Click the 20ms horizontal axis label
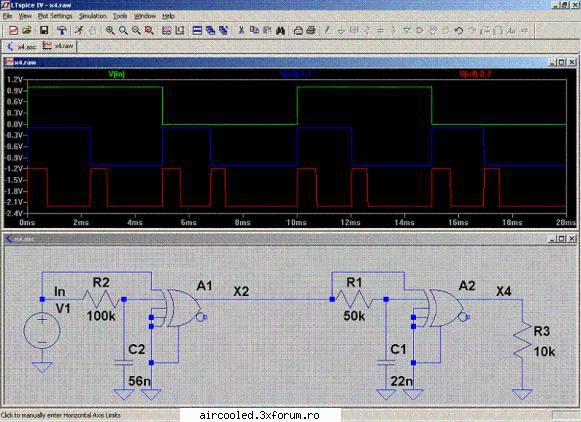This screenshot has width=581, height=422. coord(566,222)
